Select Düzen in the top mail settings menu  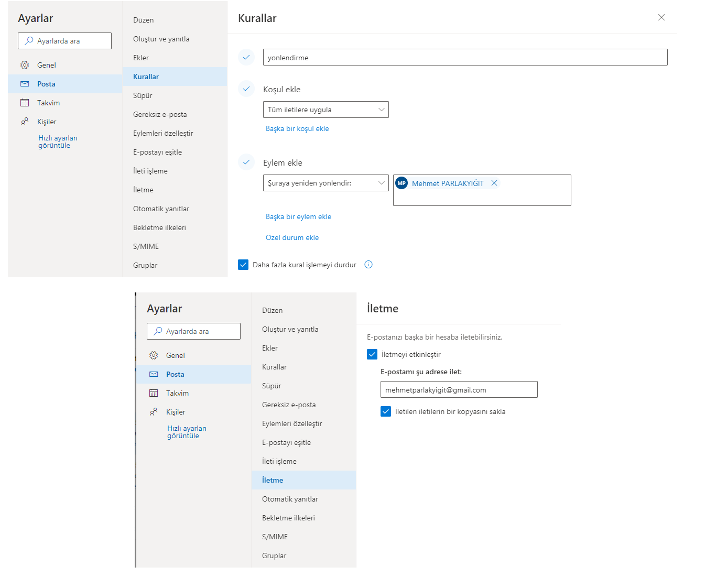point(175,20)
